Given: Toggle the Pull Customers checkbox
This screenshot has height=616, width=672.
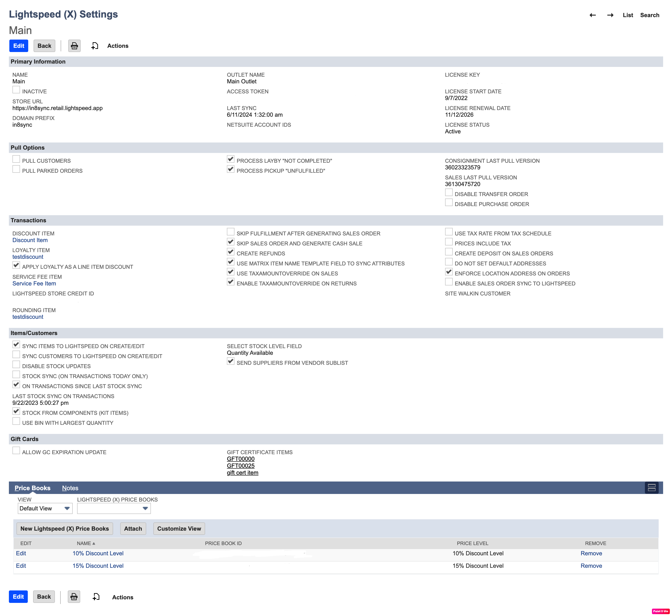Looking at the screenshot, I should tap(16, 159).
